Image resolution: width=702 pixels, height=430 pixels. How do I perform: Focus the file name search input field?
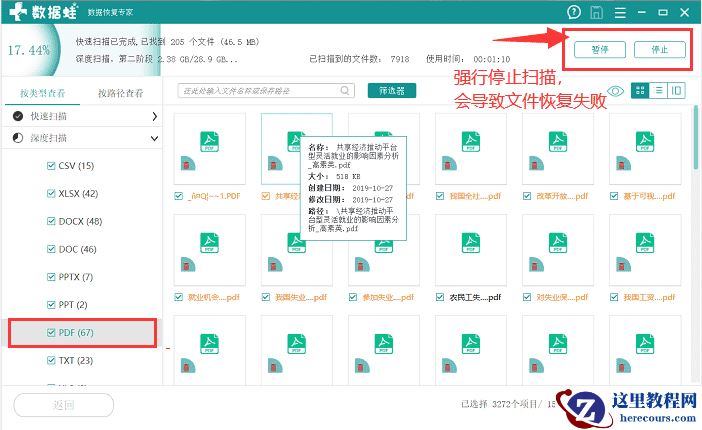(x=266, y=90)
